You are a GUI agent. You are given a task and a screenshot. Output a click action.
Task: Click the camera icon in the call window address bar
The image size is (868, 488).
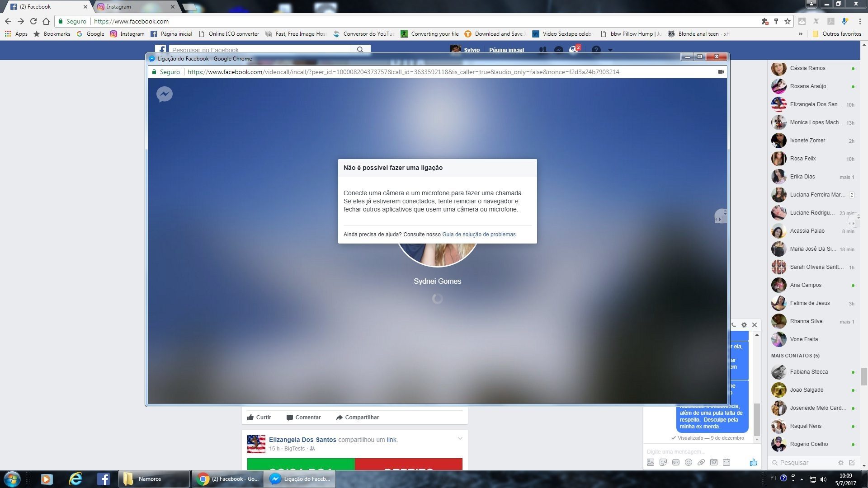(721, 72)
